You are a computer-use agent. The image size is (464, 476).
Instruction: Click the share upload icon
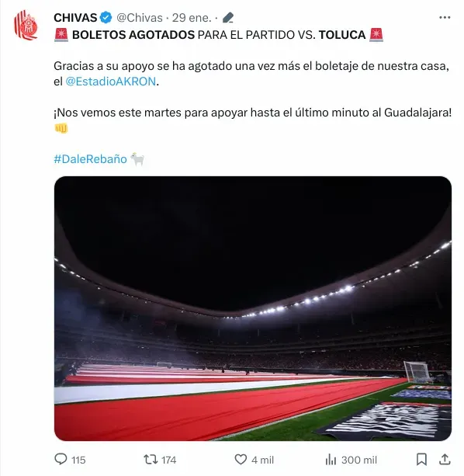click(x=445, y=459)
